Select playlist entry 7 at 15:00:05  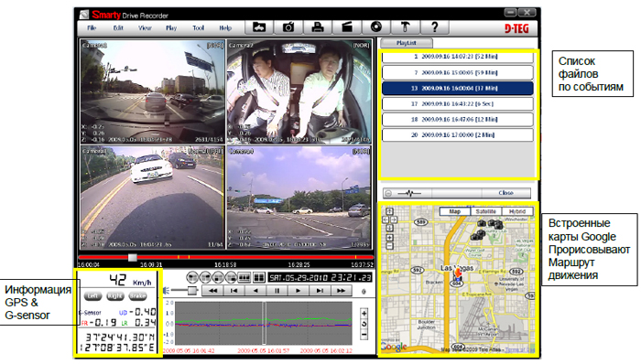(x=458, y=72)
